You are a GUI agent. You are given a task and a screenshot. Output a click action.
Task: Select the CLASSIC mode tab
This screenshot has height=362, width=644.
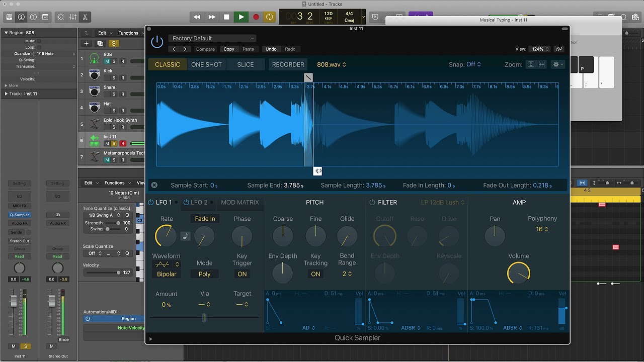pos(168,64)
